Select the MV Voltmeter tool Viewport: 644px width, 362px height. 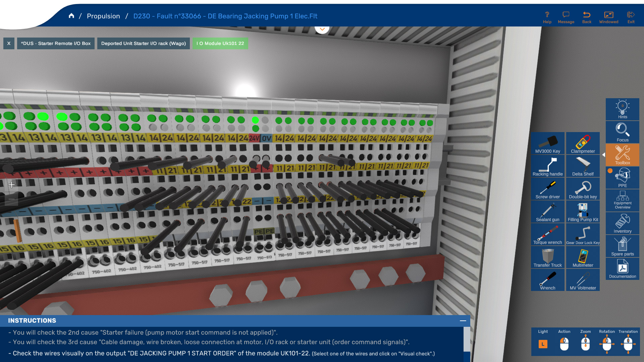tap(583, 280)
